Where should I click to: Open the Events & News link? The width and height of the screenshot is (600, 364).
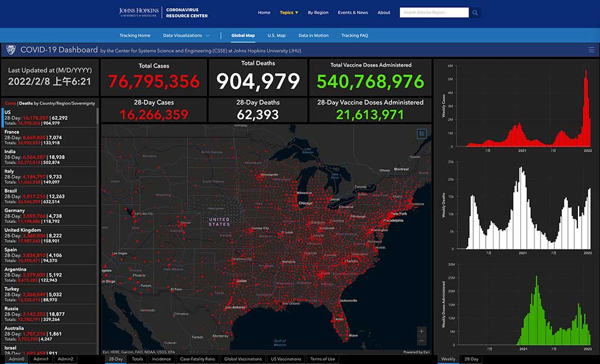(352, 12)
